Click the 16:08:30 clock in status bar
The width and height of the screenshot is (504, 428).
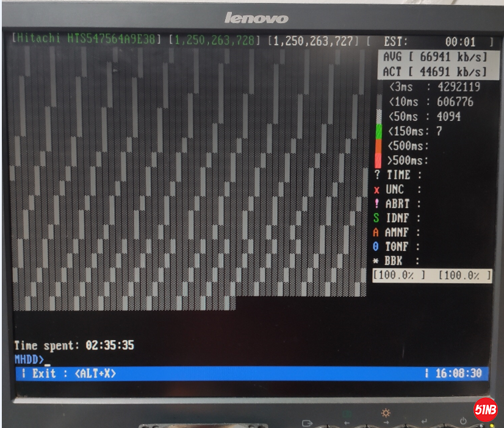(x=458, y=373)
